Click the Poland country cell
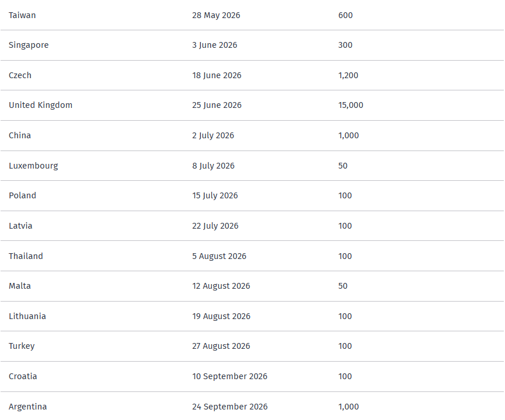This screenshot has height=420, width=505. click(22, 195)
